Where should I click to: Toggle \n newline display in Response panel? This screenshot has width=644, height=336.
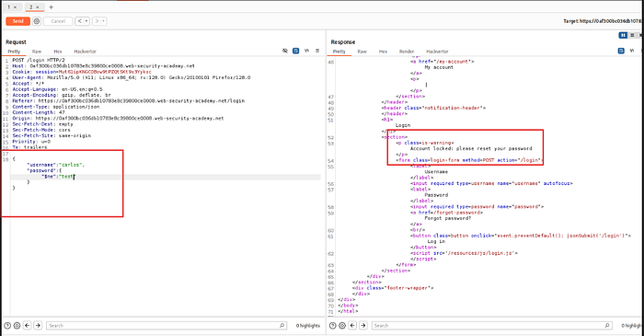tap(632, 51)
